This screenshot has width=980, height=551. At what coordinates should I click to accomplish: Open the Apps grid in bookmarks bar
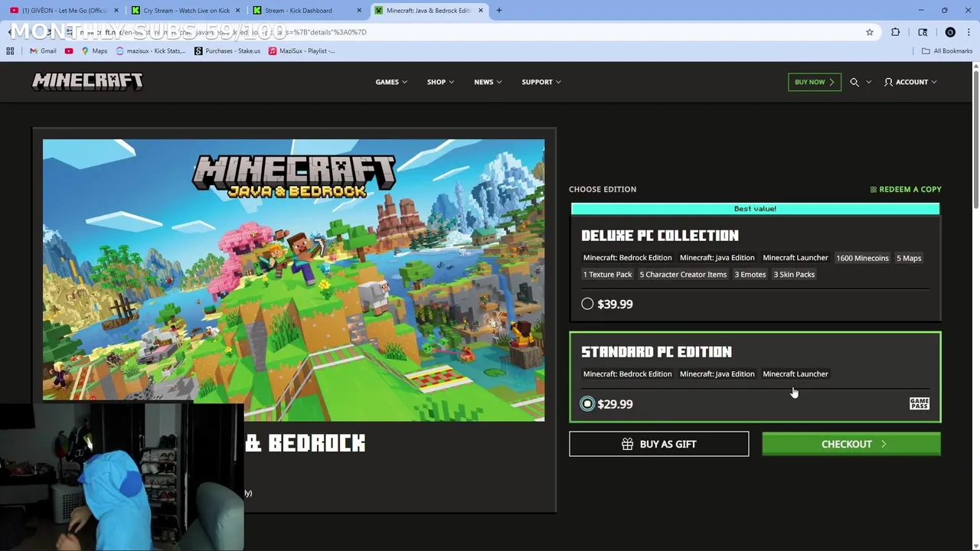[10, 51]
